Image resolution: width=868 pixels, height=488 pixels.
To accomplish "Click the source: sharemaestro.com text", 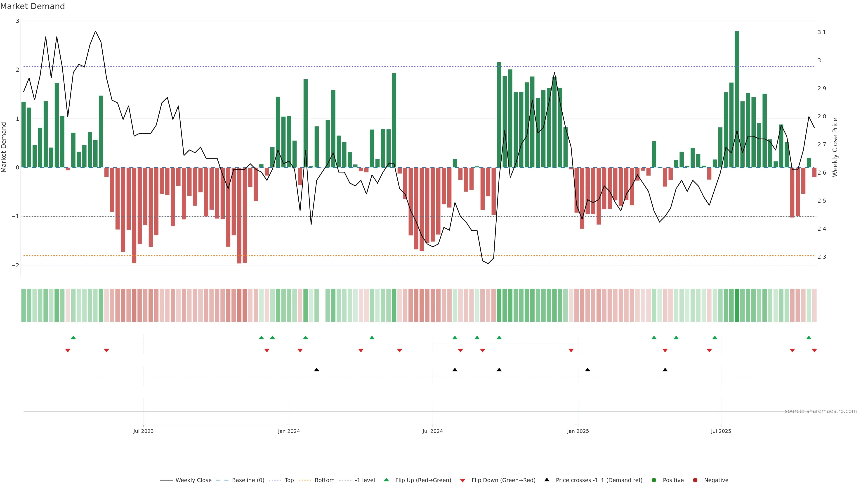I will coord(821,411).
